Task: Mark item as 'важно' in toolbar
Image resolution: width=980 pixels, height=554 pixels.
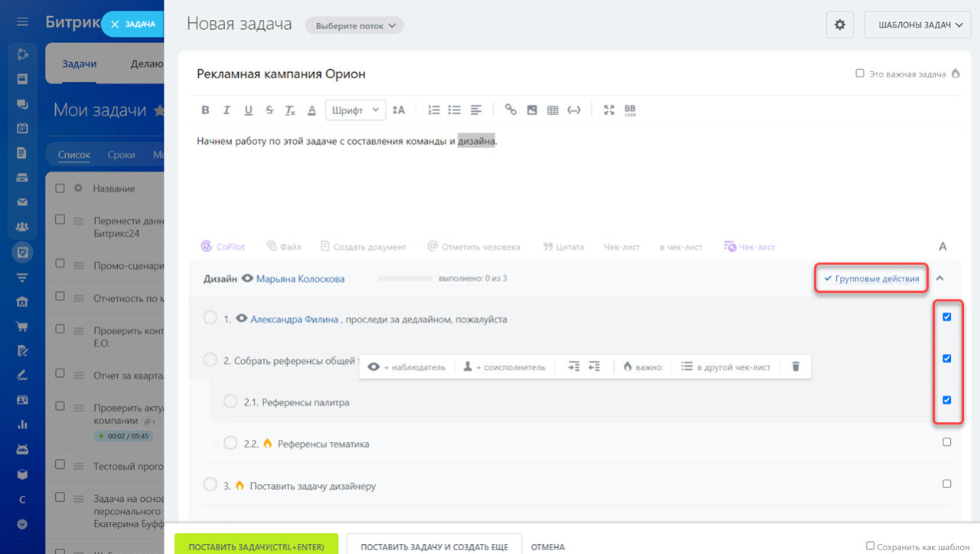Action: 642,367
